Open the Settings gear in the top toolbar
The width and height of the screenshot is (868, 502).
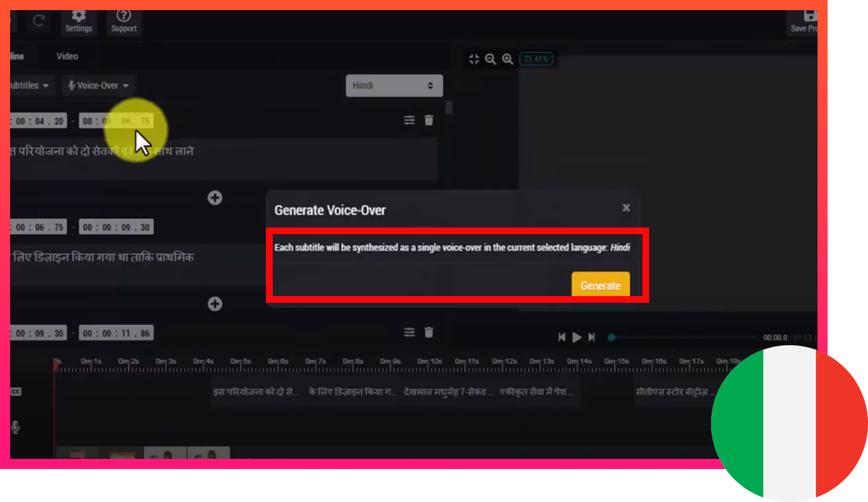click(x=79, y=21)
